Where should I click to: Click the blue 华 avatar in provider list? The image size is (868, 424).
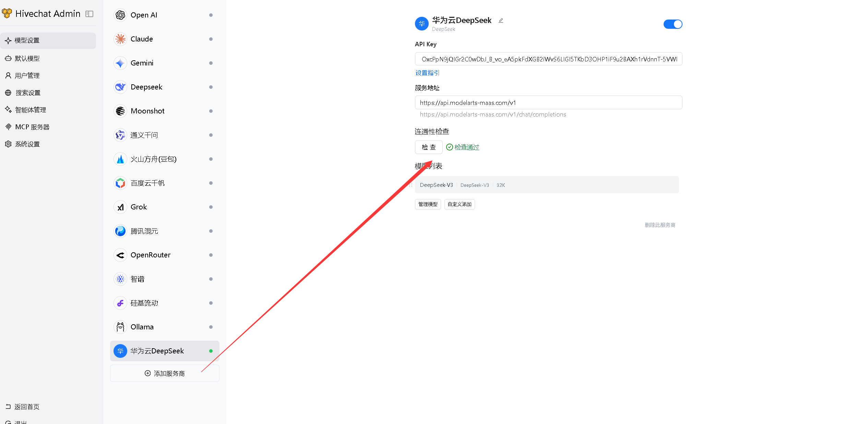coord(120,351)
